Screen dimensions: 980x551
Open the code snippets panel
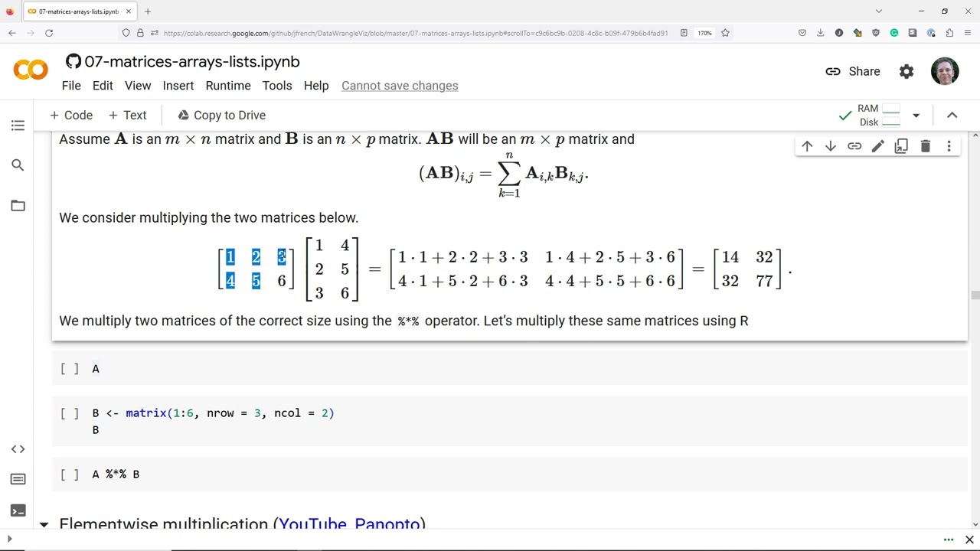pyautogui.click(x=18, y=449)
